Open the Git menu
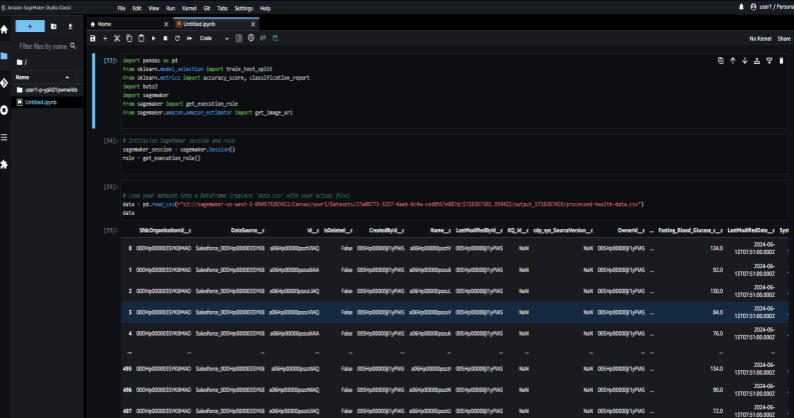Viewport: 794px width, 418px height. [207, 8]
